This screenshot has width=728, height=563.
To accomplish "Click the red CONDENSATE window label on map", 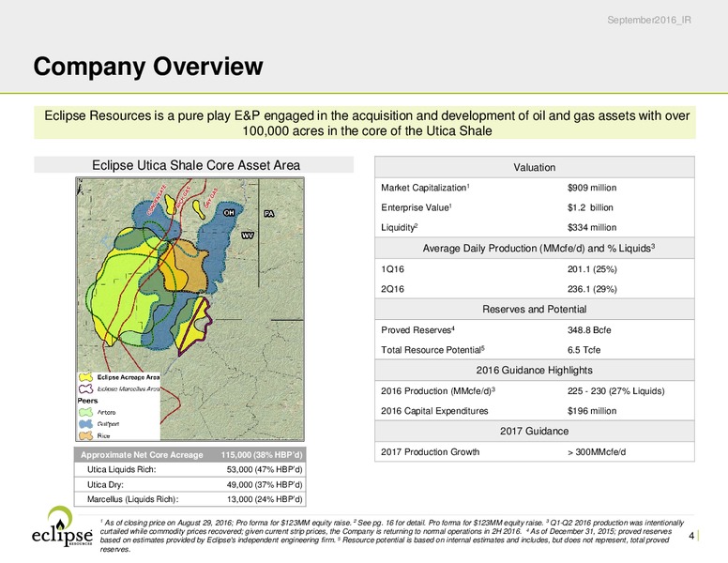I will (x=157, y=200).
